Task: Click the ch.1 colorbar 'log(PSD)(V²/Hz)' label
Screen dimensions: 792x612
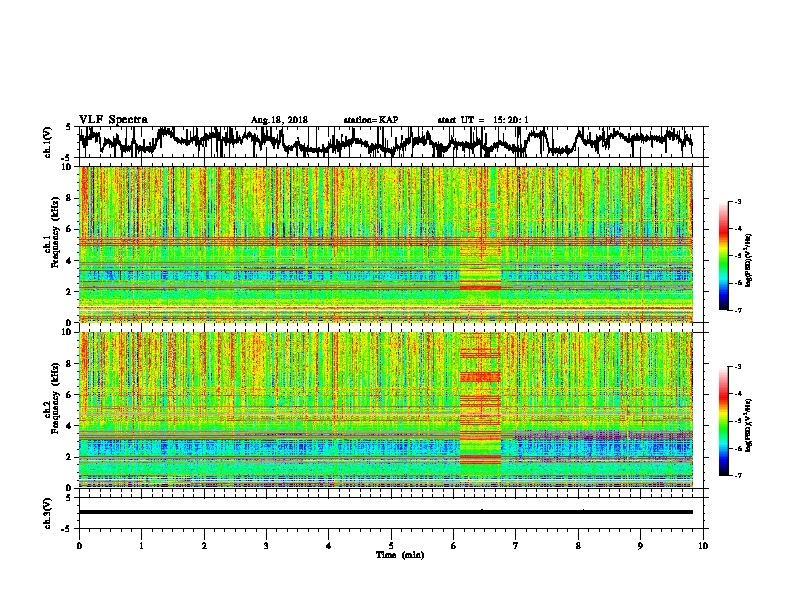Action: click(749, 261)
